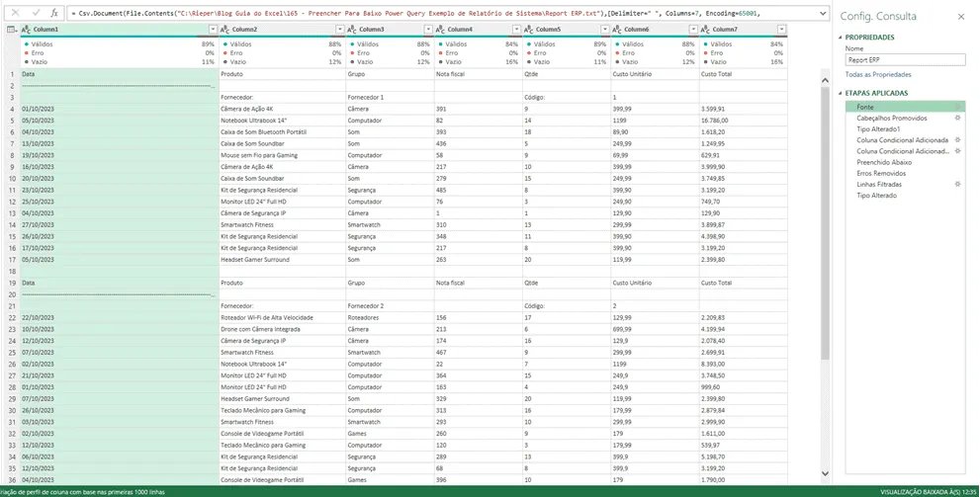This screenshot has height=497, width=980.
Task: Open the Column2 filter dropdown
Action: click(x=340, y=30)
